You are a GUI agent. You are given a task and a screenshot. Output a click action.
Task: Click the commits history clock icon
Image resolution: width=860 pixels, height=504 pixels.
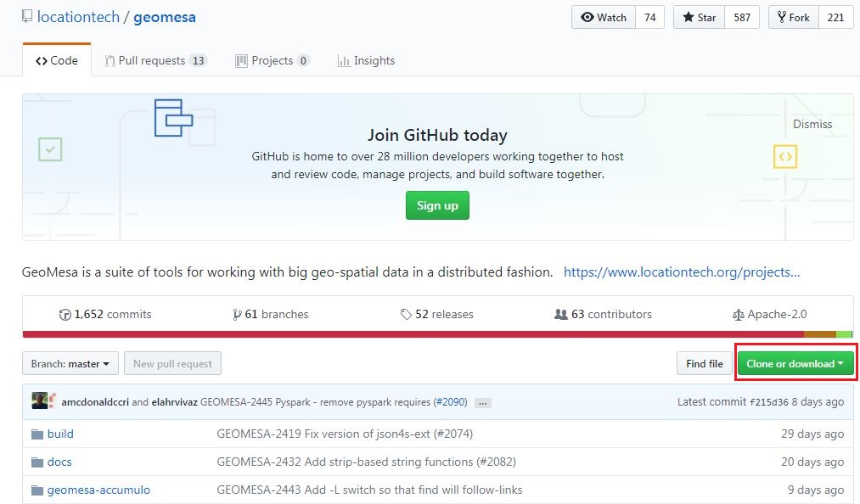[x=65, y=315]
